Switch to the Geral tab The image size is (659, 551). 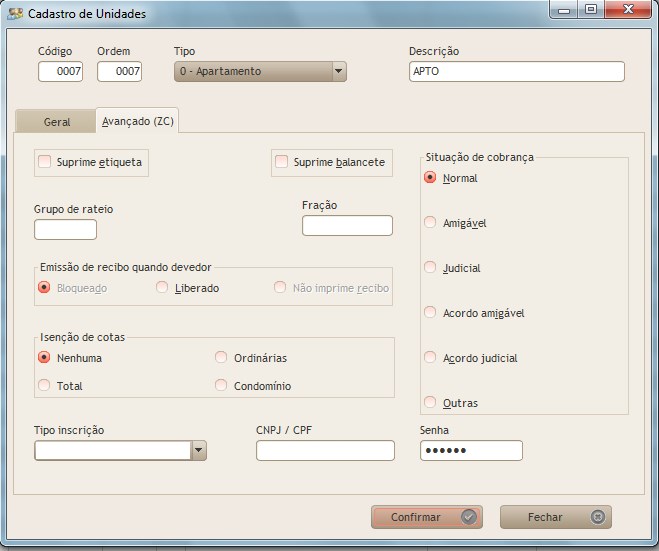point(56,122)
